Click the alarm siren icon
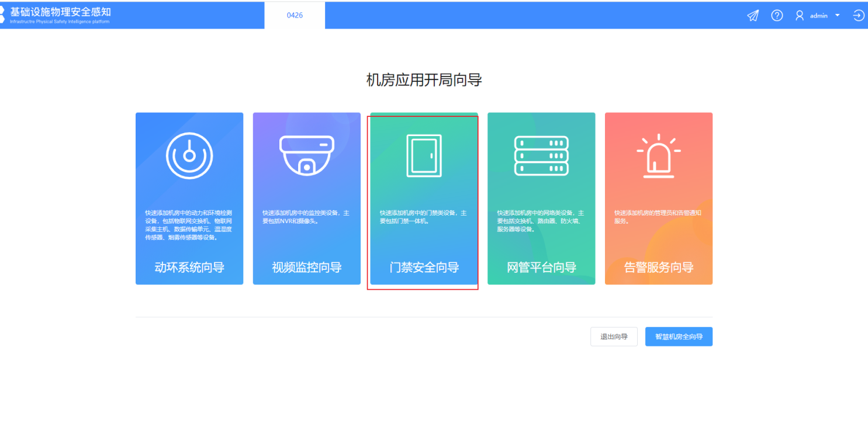 click(659, 156)
